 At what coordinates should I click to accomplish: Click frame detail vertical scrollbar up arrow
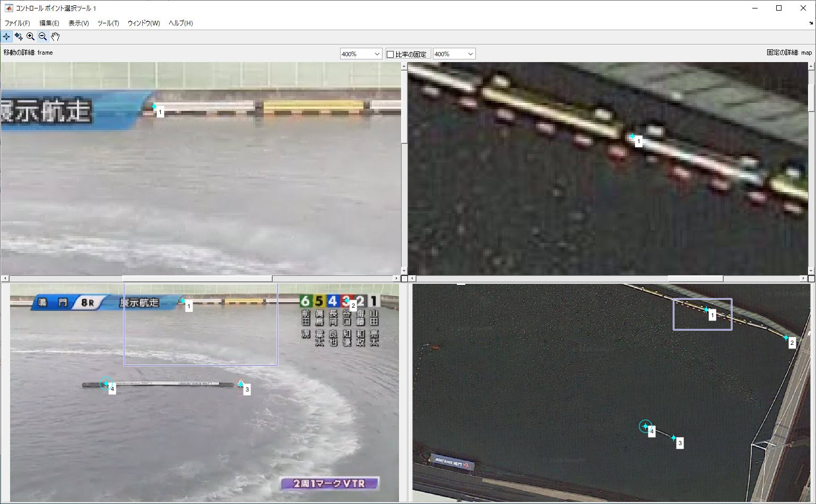404,66
